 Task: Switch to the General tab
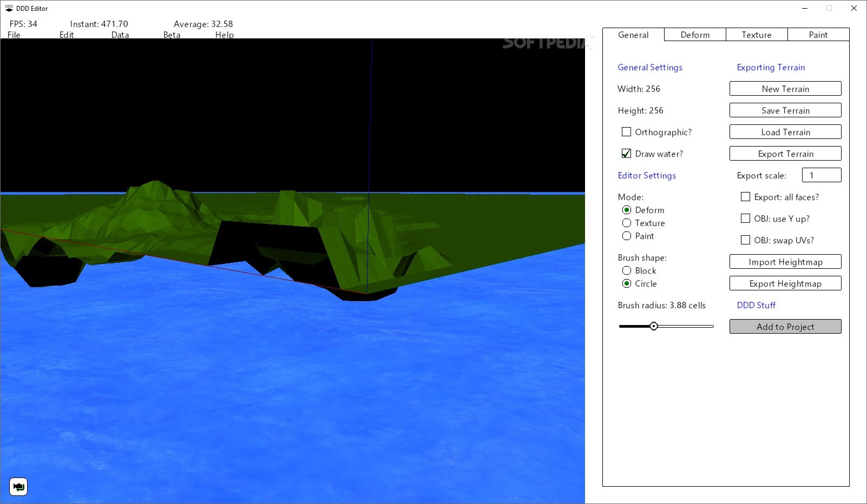pyautogui.click(x=633, y=35)
